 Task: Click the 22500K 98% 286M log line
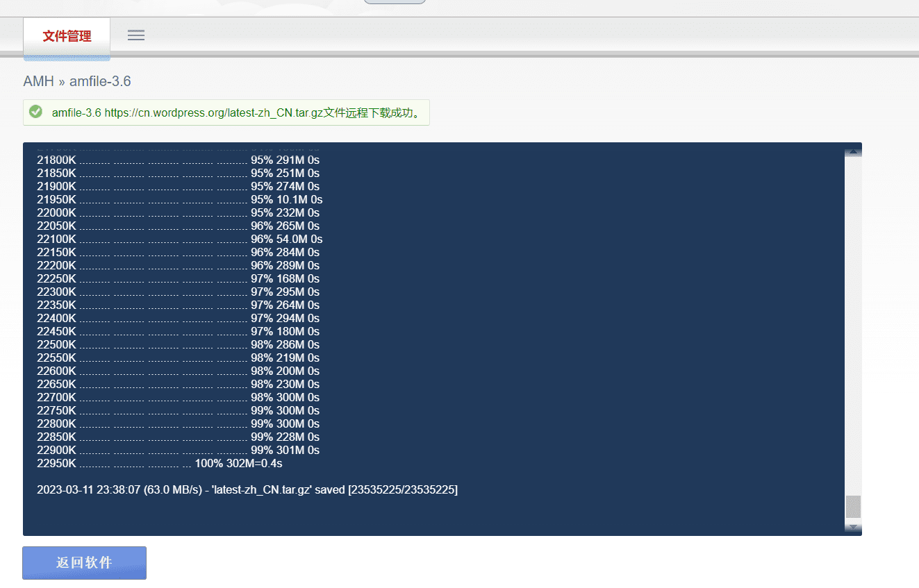178,344
